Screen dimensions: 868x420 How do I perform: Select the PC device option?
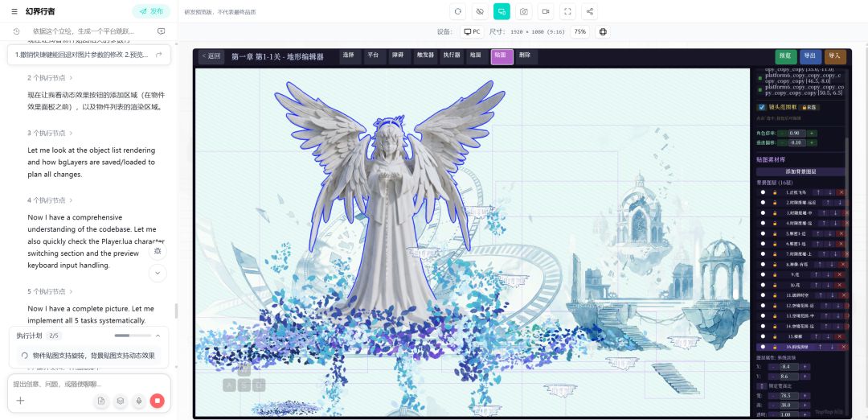click(x=473, y=31)
